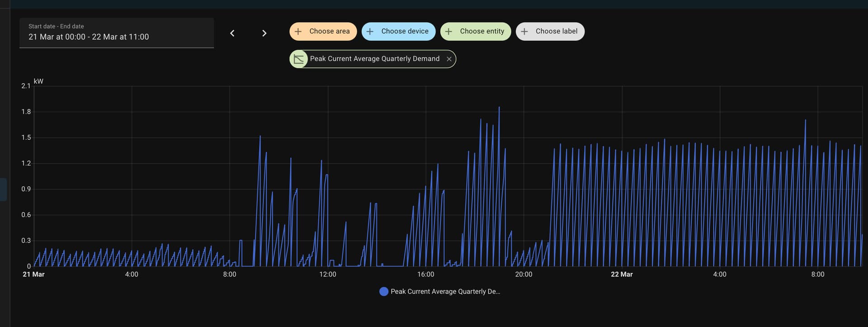Viewport: 868px width, 327px height.
Task: Click the 21 Mar x-axis label
Action: (33, 275)
